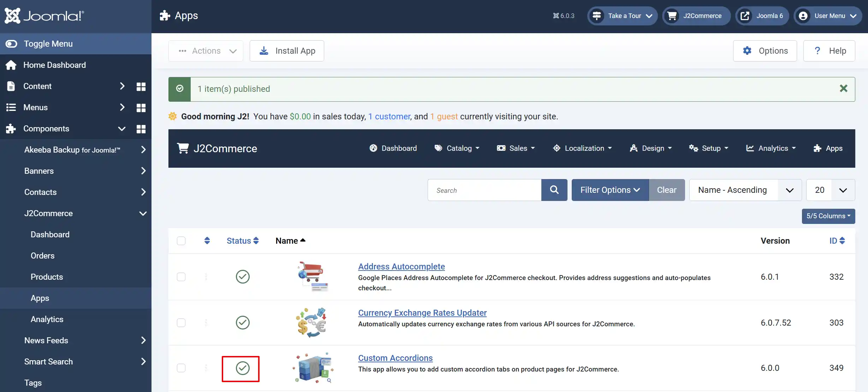868x392 pixels.
Task: Open the Address Autocomplete app link
Action: [401, 267]
